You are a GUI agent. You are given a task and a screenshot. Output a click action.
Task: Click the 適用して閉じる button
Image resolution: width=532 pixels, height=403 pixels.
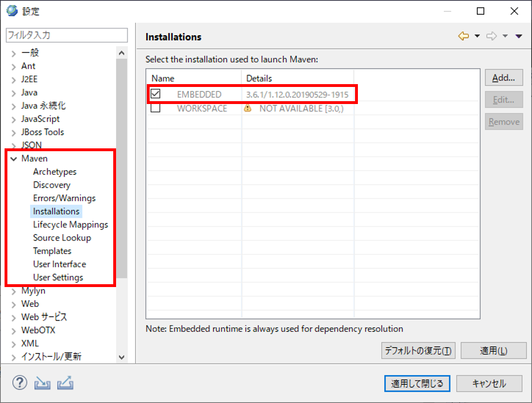point(417,383)
